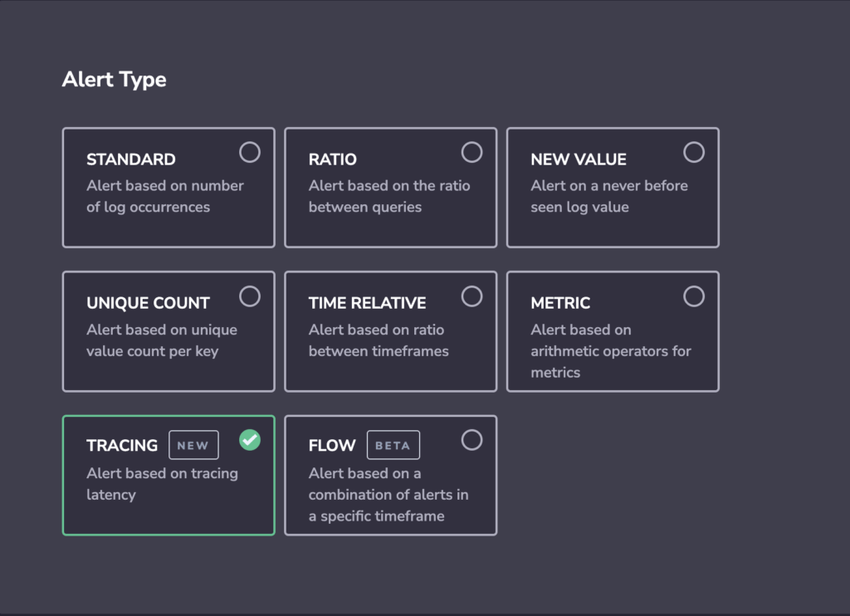Select the Standard alert type radio button

click(250, 153)
